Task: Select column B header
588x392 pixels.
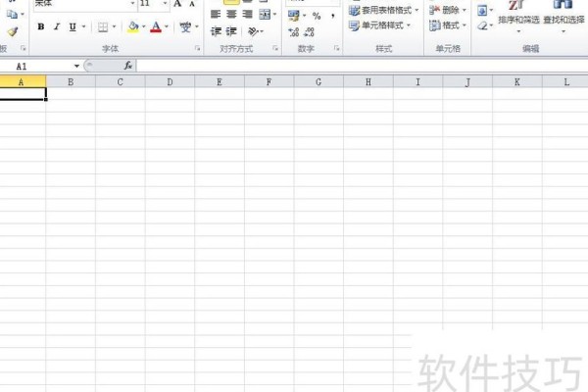Action: pyautogui.click(x=71, y=81)
